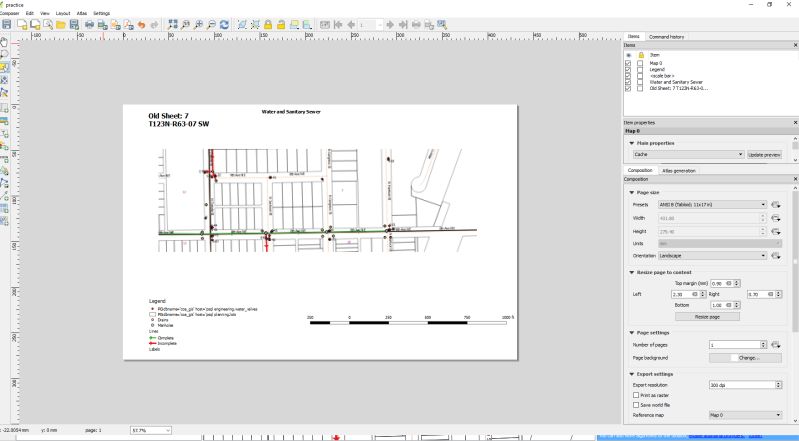This screenshot has height=441, width=799.
Task: Toggle visibility checkbox for scale bar item
Action: [628, 75]
